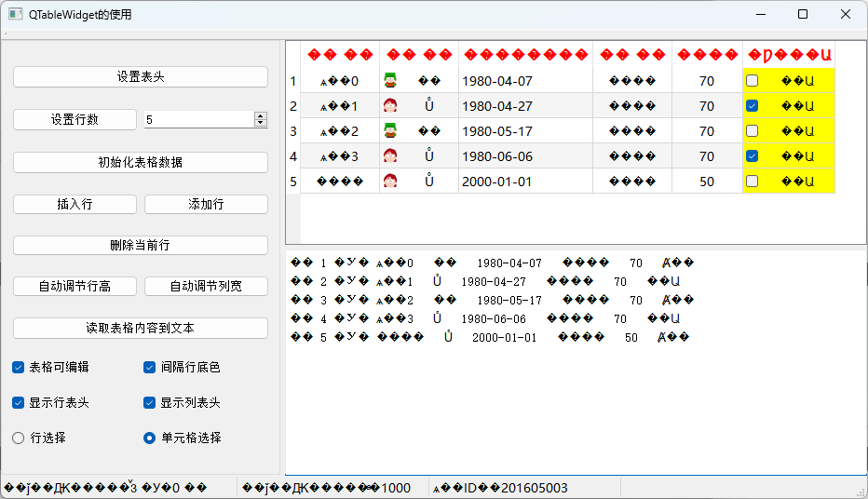868x499 pixels.
Task: Click the boy avatar icon in row 1
Action: pos(390,81)
